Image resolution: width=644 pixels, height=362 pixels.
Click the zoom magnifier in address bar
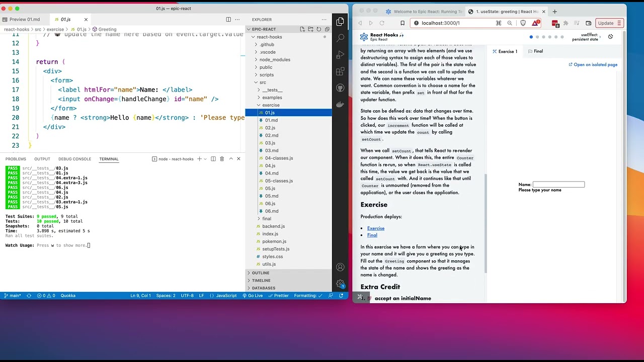510,23
